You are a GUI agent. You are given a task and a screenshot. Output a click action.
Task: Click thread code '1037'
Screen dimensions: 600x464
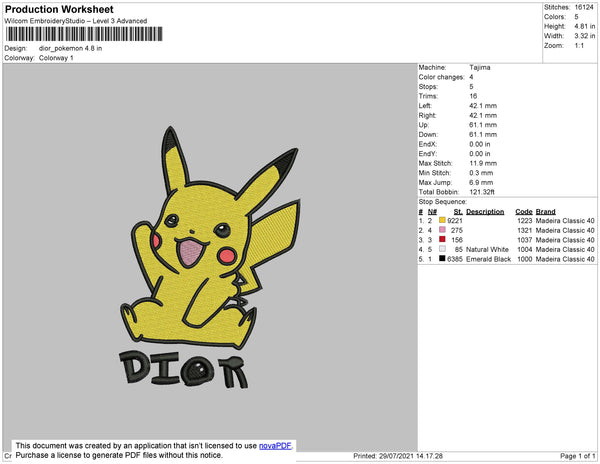(x=525, y=240)
